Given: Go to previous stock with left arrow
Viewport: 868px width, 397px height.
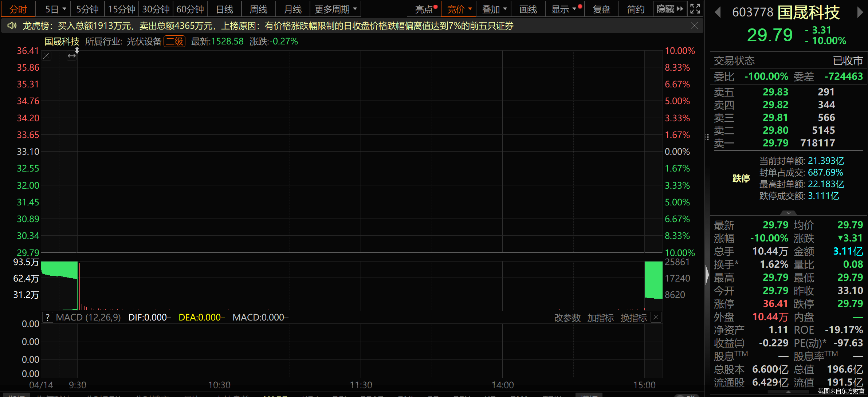Looking at the screenshot, I should (718, 12).
